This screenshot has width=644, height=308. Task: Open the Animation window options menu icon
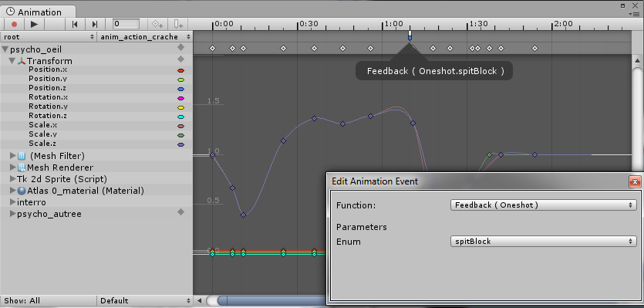(x=634, y=14)
